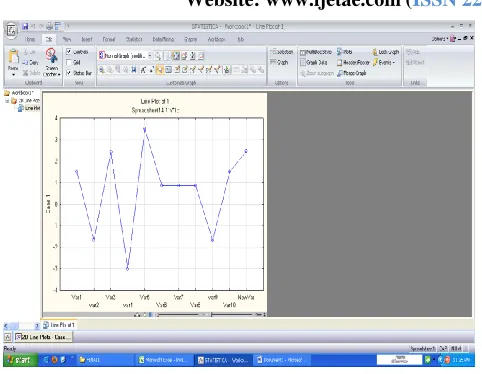
Task: Switch to STATISTICA taskbar button
Action: point(224,360)
